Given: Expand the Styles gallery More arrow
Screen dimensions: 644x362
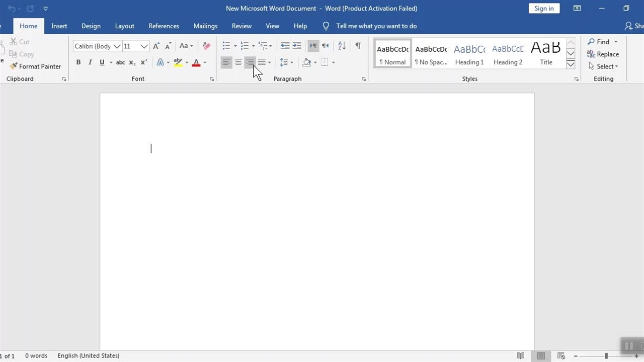Looking at the screenshot, I should 571,64.
